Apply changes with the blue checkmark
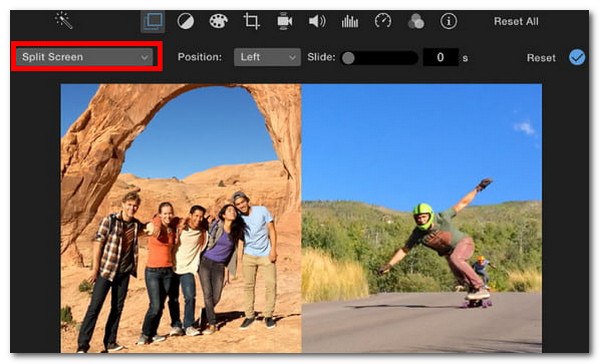Viewport: 600px width, 364px height. coord(577,57)
